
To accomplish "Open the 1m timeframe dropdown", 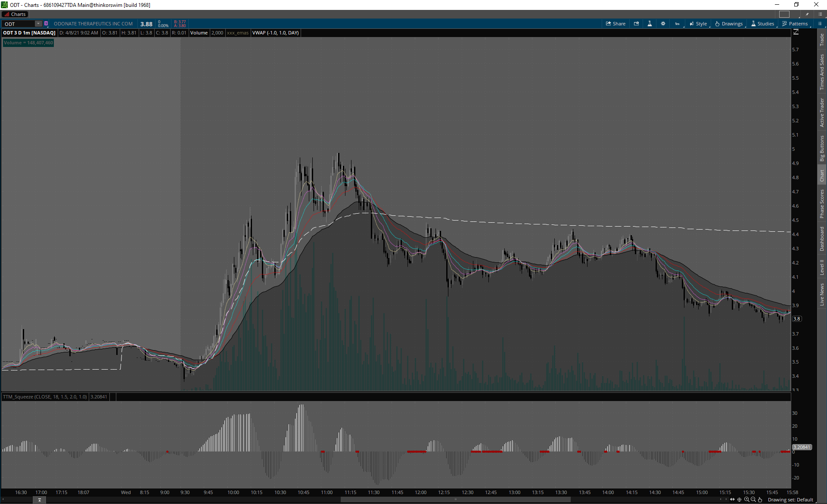I will pos(677,24).
